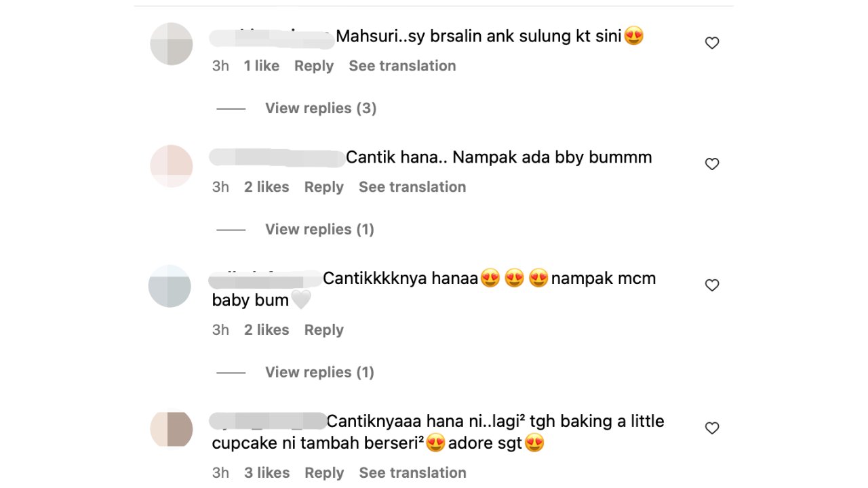Reply to the 'baking a little cupcake' comment

point(324,473)
